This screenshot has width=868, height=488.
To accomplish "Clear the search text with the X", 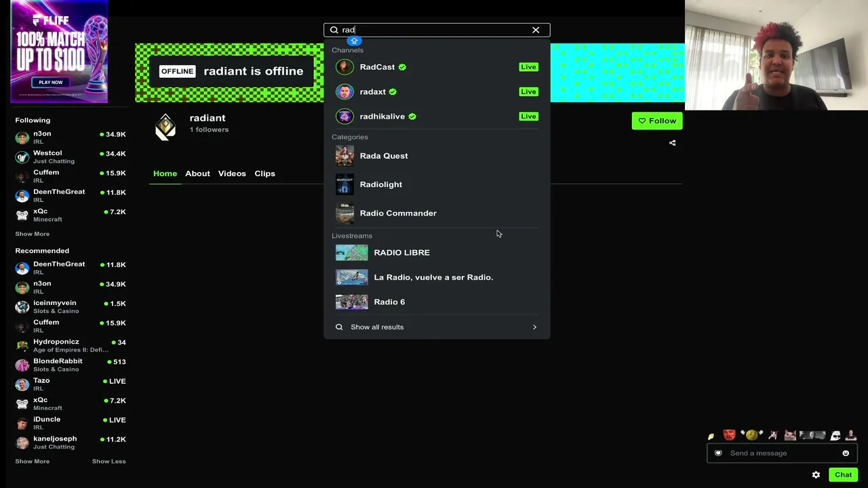I will click(536, 30).
